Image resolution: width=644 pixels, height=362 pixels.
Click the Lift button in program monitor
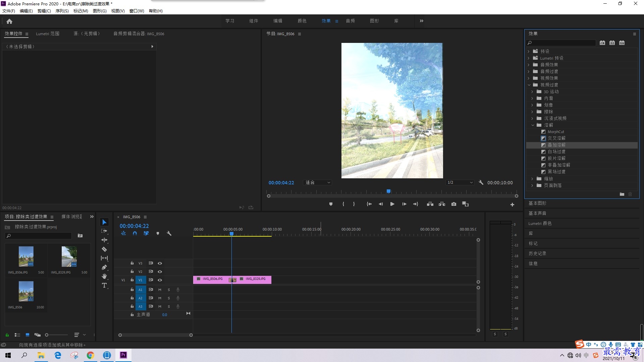point(430,204)
